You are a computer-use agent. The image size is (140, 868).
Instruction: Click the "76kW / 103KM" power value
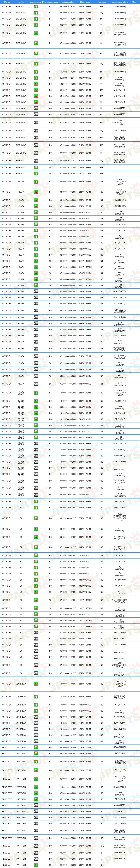[x=85, y=562]
